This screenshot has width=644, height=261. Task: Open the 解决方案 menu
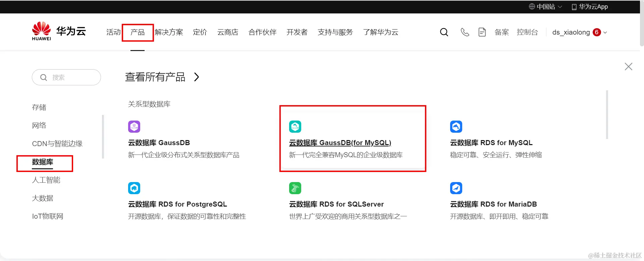(x=169, y=32)
